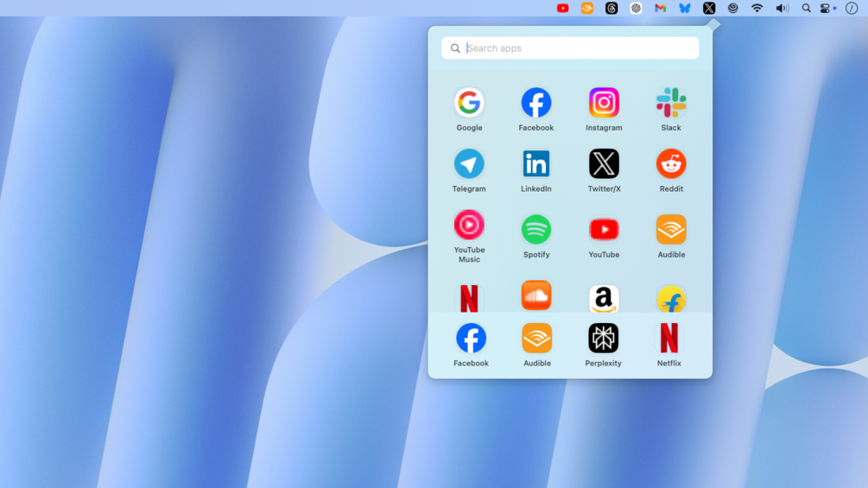Launch the SoundCloud app icon
Image resolution: width=868 pixels, height=488 pixels.
click(535, 295)
